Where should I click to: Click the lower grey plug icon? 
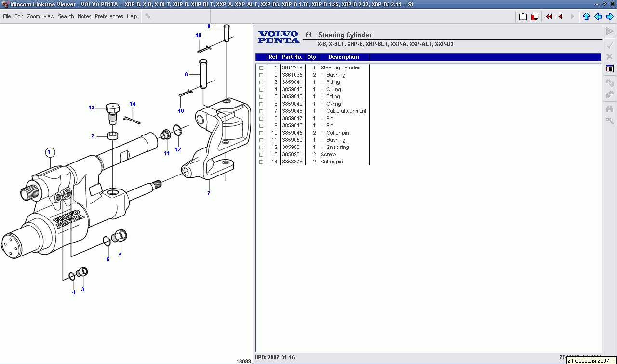(x=609, y=94)
